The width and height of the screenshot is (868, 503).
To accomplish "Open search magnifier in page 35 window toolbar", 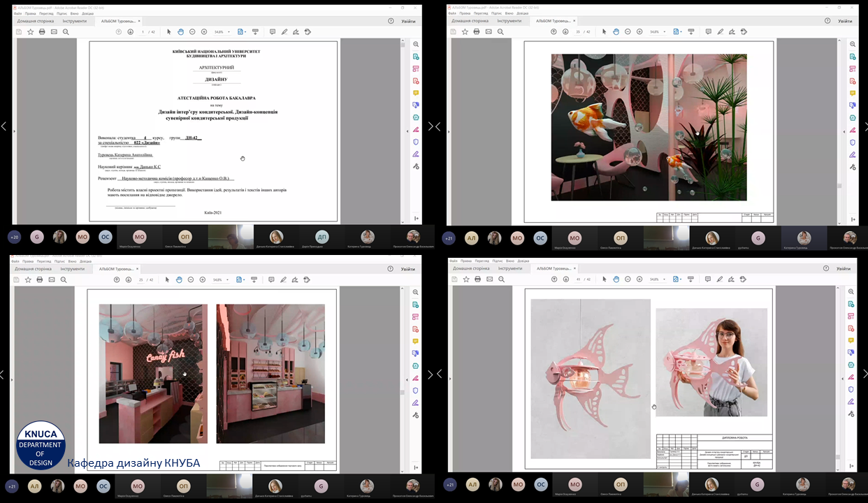I will pyautogui.click(x=500, y=31).
